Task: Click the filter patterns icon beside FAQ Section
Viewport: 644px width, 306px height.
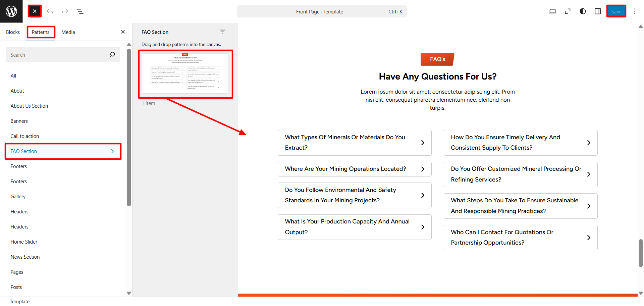Action: pos(222,32)
